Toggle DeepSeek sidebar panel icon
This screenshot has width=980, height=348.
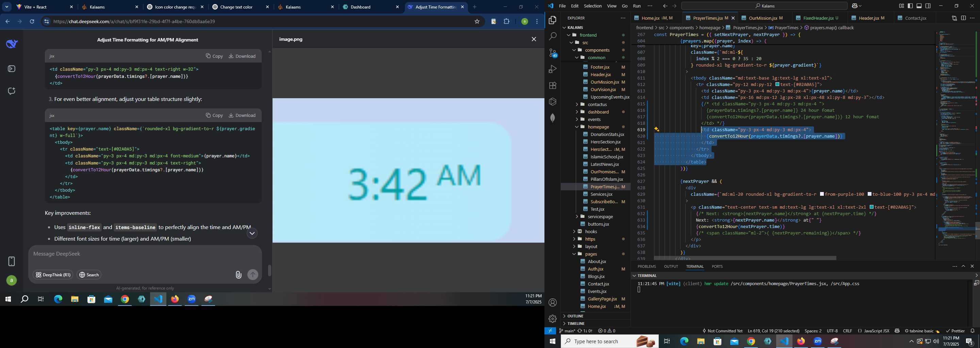[12, 69]
